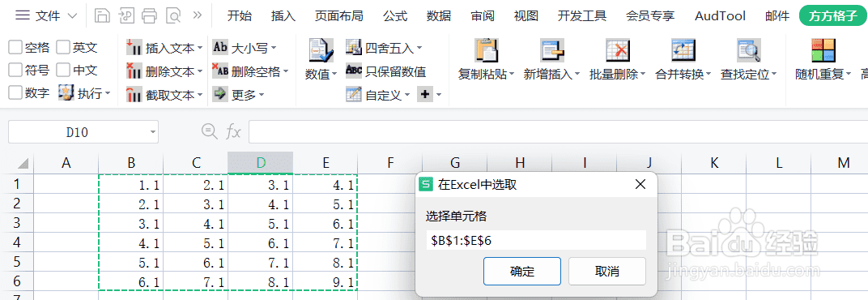Select column D header
Screen dimensions: 868x300
pos(261,162)
